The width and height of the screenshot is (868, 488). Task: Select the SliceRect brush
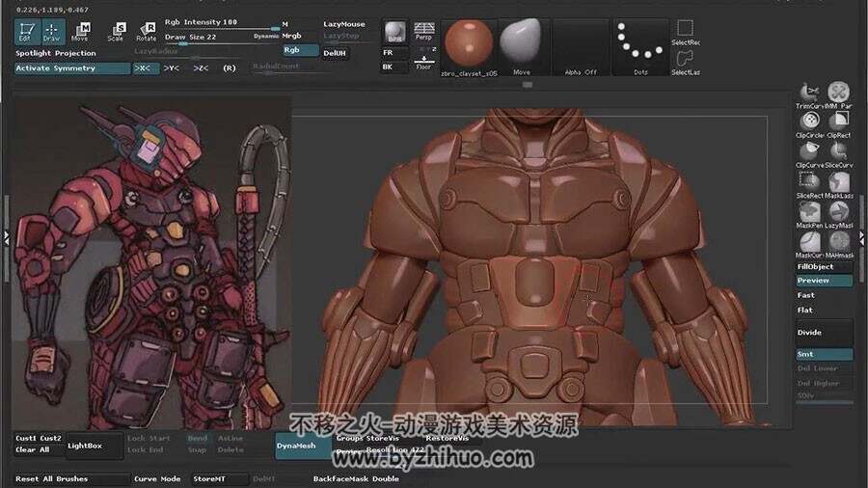point(810,185)
